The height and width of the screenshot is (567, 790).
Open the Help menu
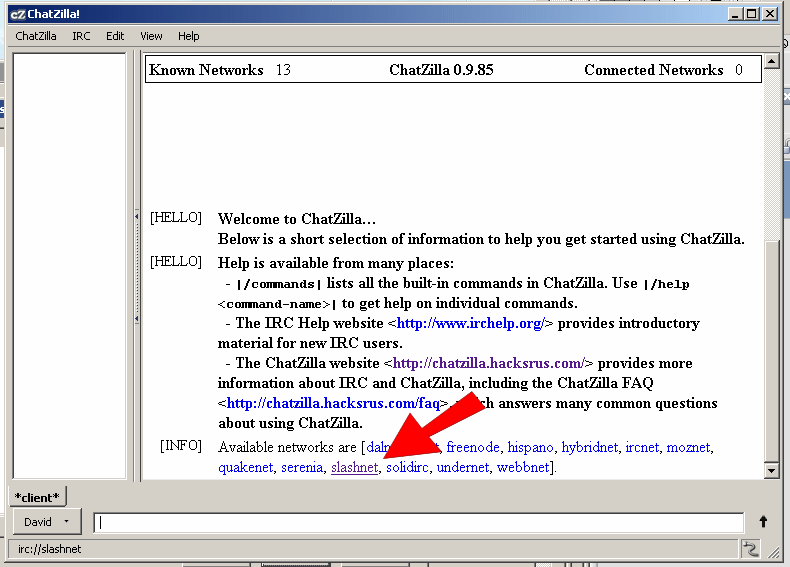click(189, 36)
